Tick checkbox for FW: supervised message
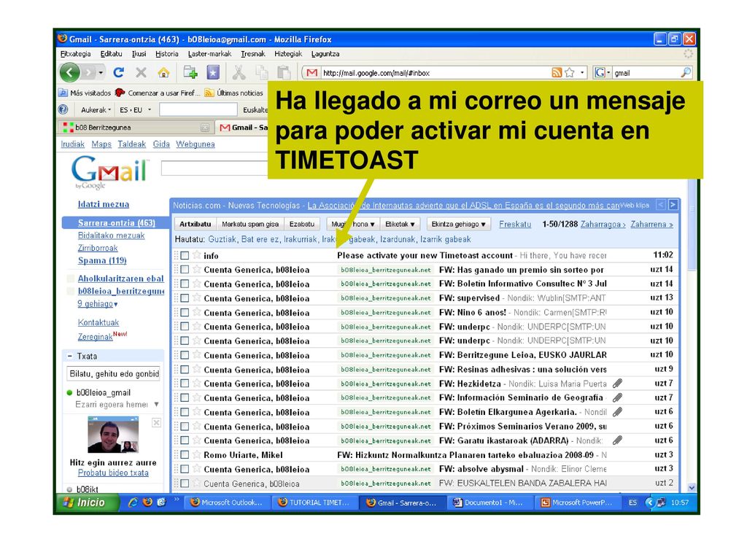This screenshot has width=747, height=560. click(x=185, y=298)
